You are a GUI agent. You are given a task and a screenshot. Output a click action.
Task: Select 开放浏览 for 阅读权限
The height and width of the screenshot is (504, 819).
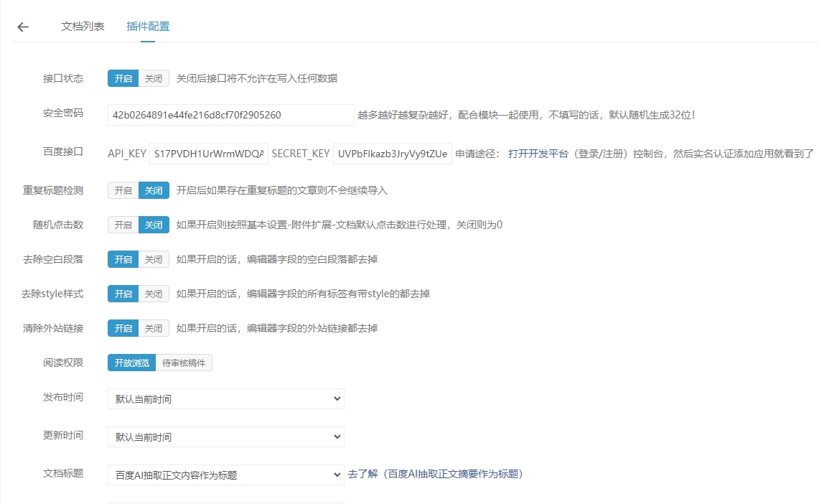click(x=131, y=363)
